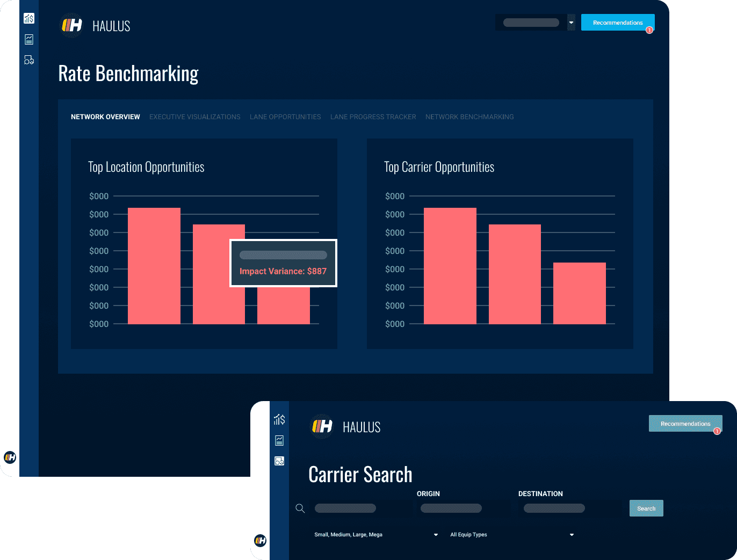Click Impact Variance: $887 tooltip text
The image size is (737, 560).
coord(283,271)
